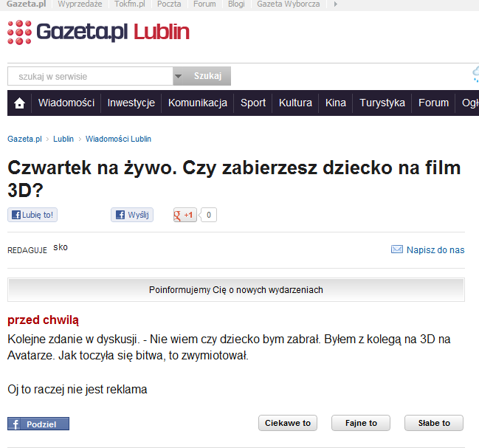Open the Turystyka menu item
The height and width of the screenshot is (448, 479).
tap(382, 103)
